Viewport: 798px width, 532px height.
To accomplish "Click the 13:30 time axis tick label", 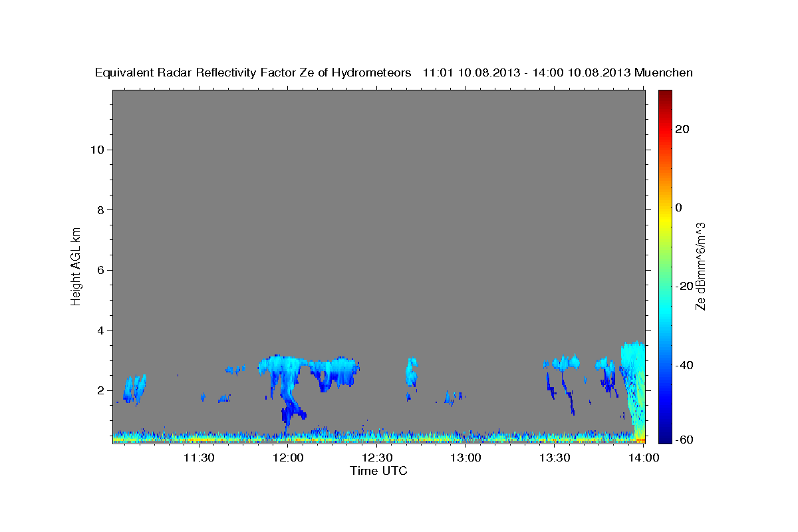I will click(555, 458).
